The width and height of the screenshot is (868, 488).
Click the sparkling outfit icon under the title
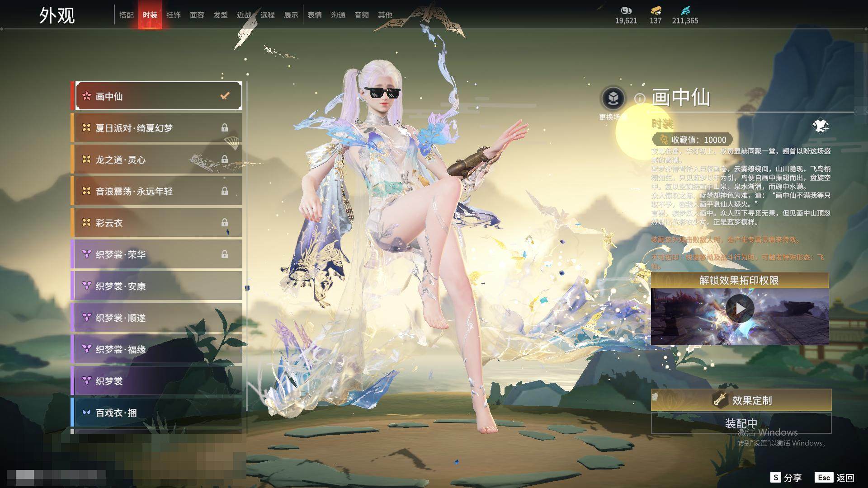coord(820,126)
